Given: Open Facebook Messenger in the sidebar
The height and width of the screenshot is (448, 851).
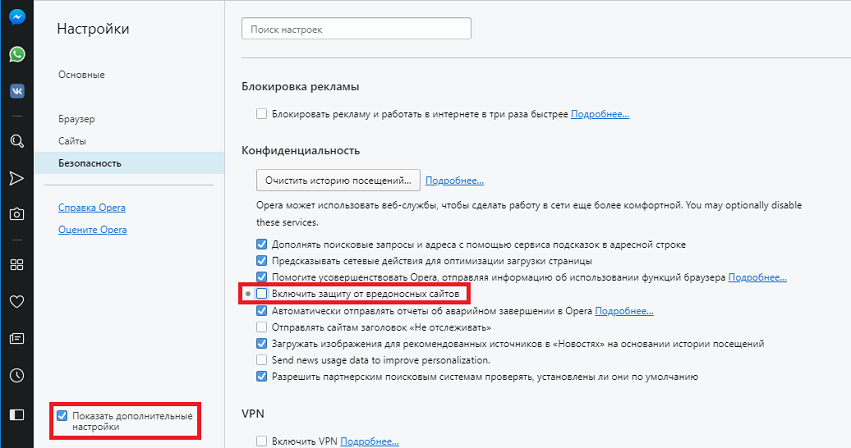Looking at the screenshot, I should [x=17, y=18].
